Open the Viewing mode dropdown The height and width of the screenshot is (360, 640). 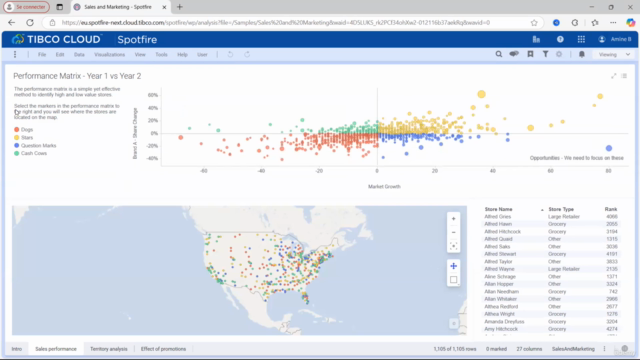pos(614,54)
